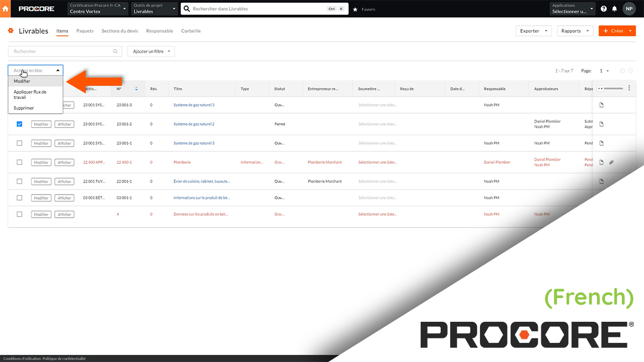Viewport: 644px width, 362px height.
Task: Check the box for row 23 001-1
Action: (20, 143)
